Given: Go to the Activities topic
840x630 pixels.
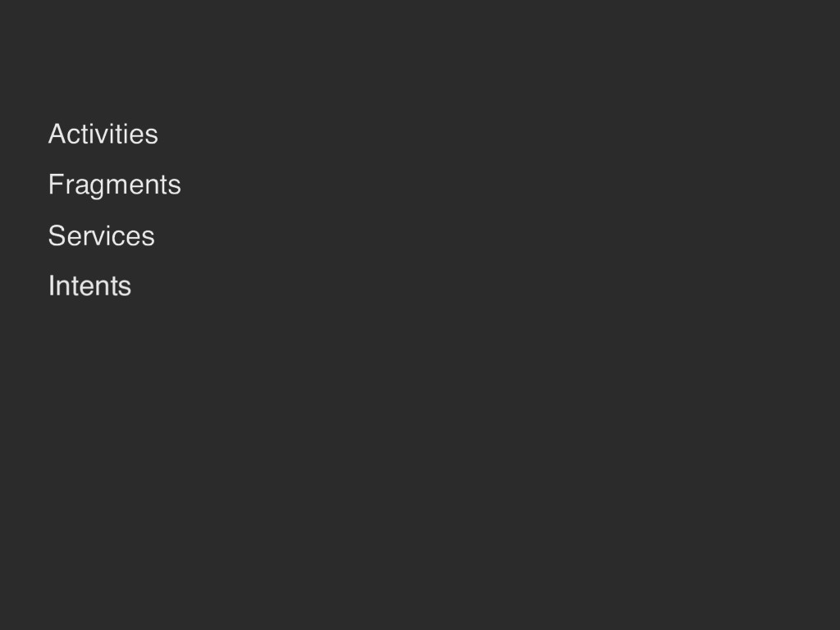Looking at the screenshot, I should coord(103,134).
